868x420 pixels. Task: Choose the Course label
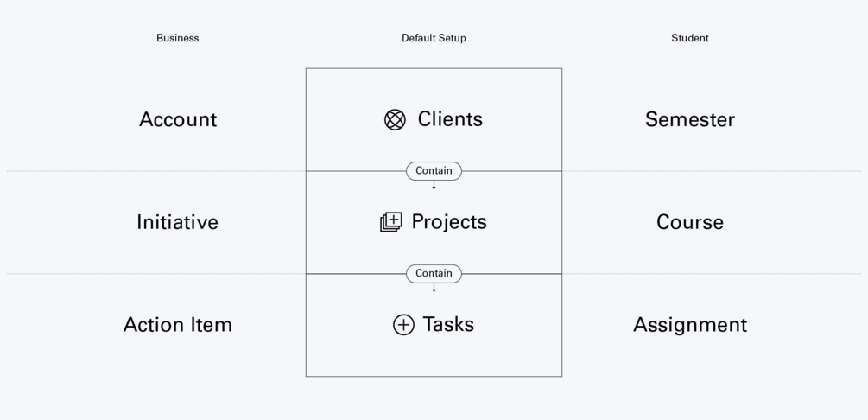[690, 222]
